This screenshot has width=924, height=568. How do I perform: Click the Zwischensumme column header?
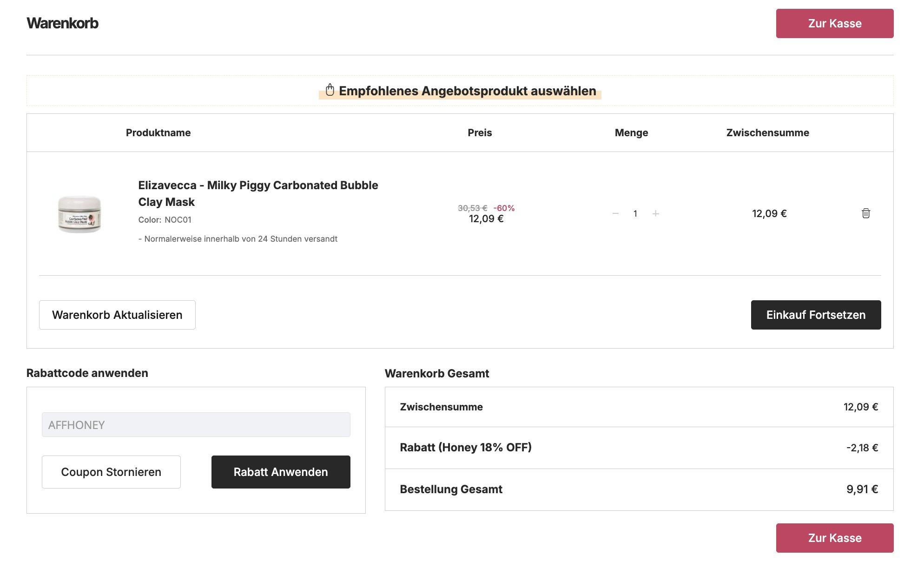pyautogui.click(x=767, y=132)
